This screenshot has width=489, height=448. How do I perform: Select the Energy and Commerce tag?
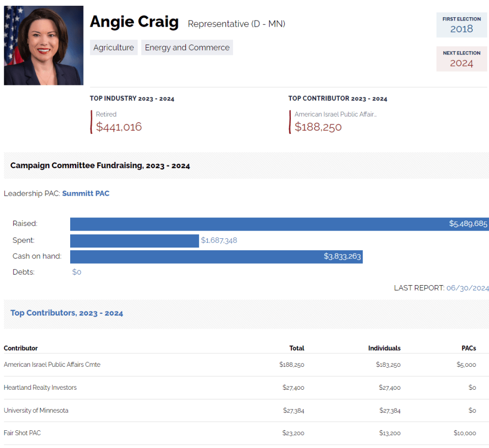pos(187,47)
